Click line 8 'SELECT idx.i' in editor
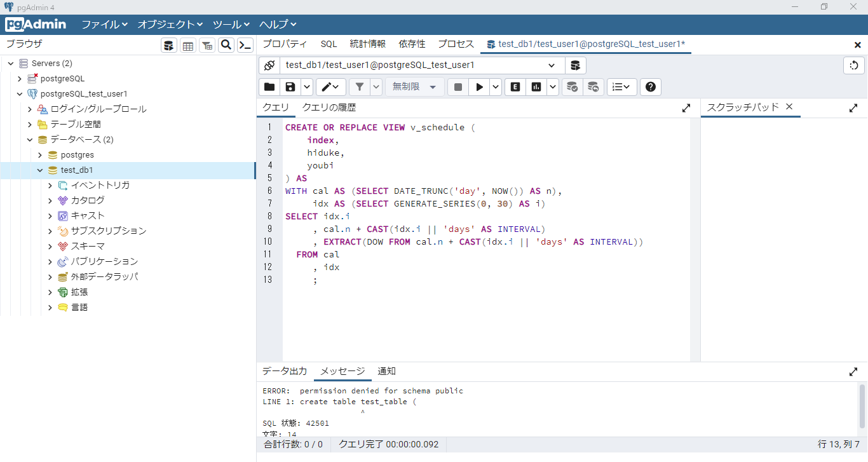This screenshot has height=462, width=868. tap(318, 216)
